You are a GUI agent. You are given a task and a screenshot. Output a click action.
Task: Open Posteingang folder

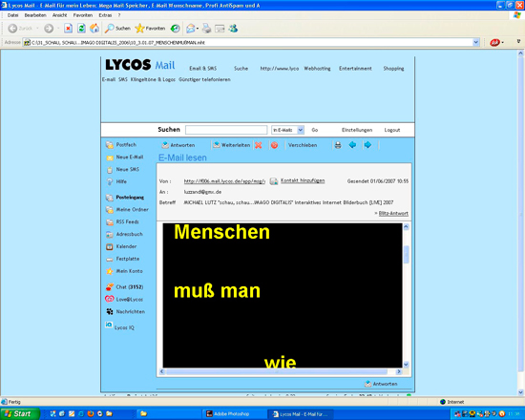(125, 198)
